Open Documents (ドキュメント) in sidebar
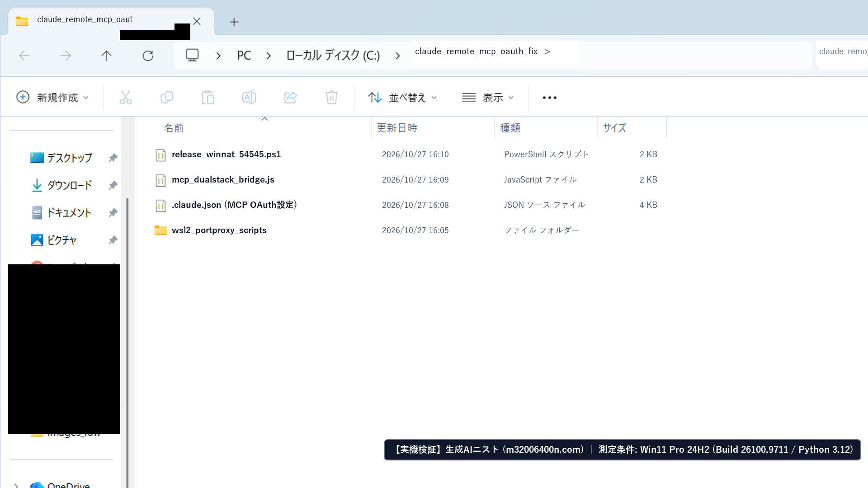The width and height of the screenshot is (868, 488). pos(61,212)
